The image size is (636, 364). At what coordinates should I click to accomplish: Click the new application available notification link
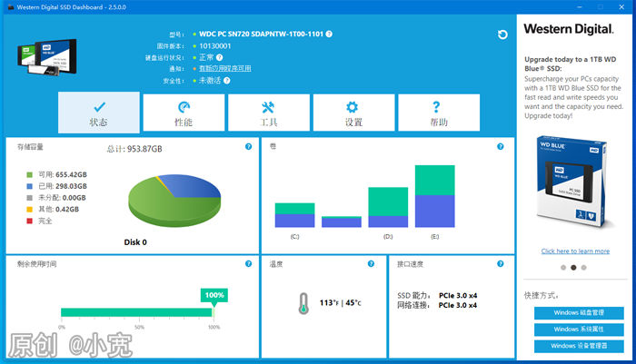(x=225, y=68)
